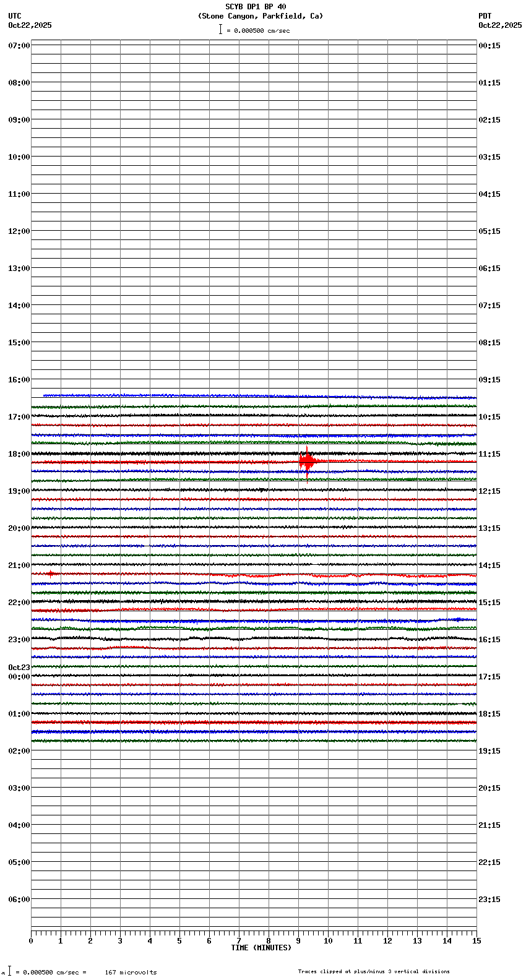The image size is (526, 980).
Task: Click the '17:00' UTC row label
Action: 19,417
